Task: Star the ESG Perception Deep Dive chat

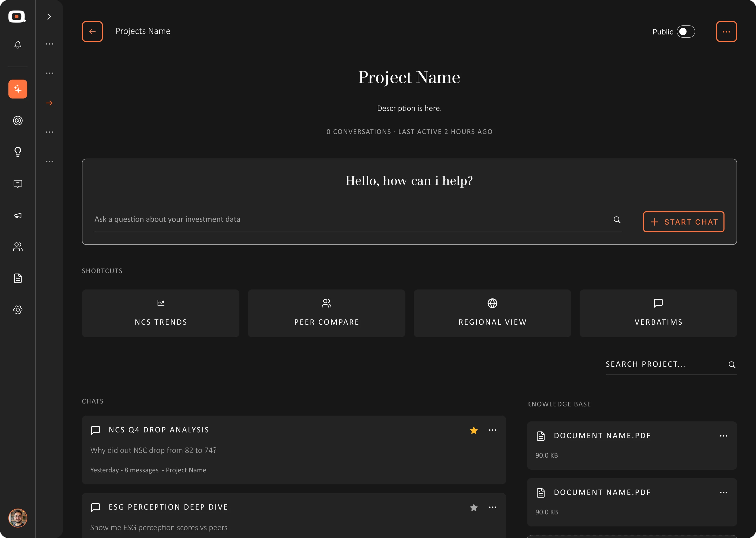Action: pyautogui.click(x=474, y=507)
